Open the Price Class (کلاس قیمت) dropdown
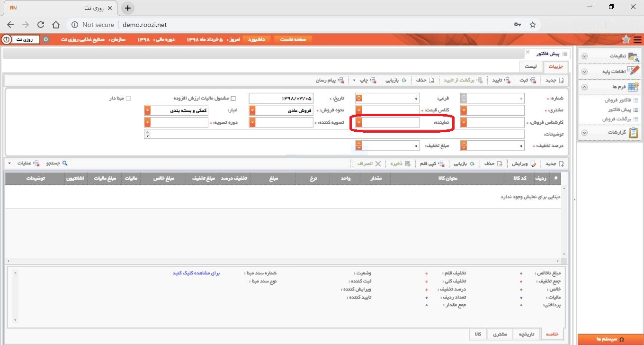Viewport: 644px width, 345px height. click(359, 110)
